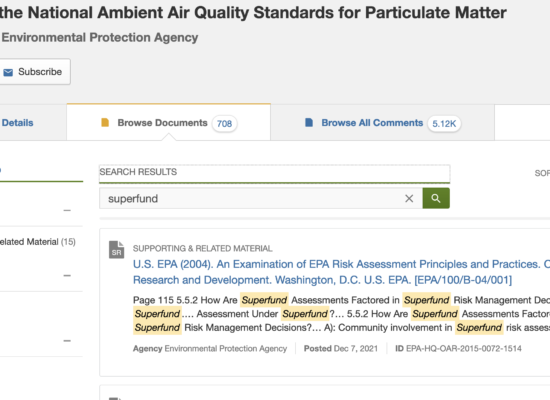The image size is (550, 400).
Task: Focus the superfund search input field
Action: (x=256, y=199)
